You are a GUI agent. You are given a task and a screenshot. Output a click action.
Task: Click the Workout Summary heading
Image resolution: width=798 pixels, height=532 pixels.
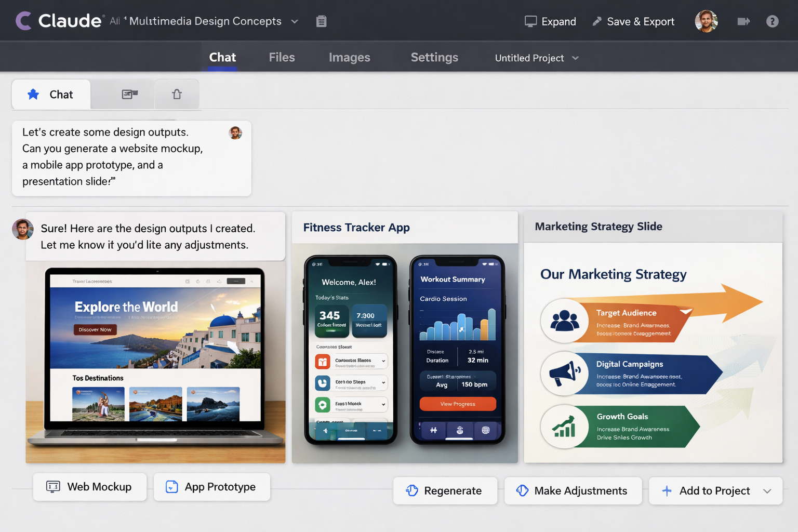pyautogui.click(x=453, y=280)
